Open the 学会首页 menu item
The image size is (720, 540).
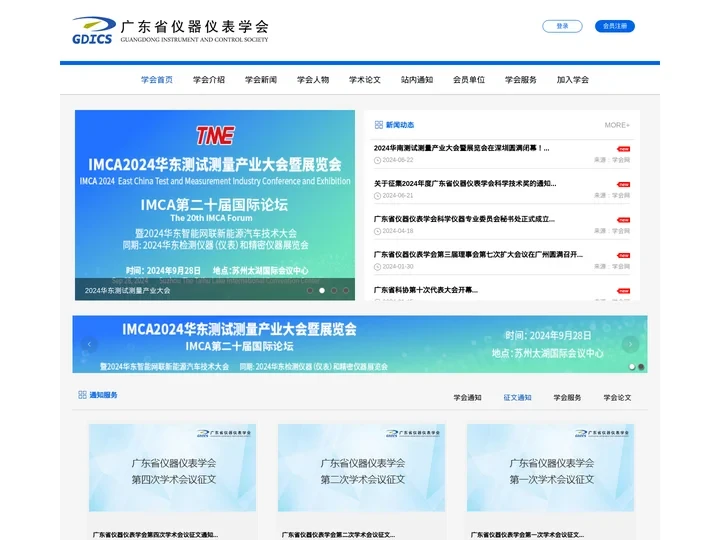click(157, 79)
